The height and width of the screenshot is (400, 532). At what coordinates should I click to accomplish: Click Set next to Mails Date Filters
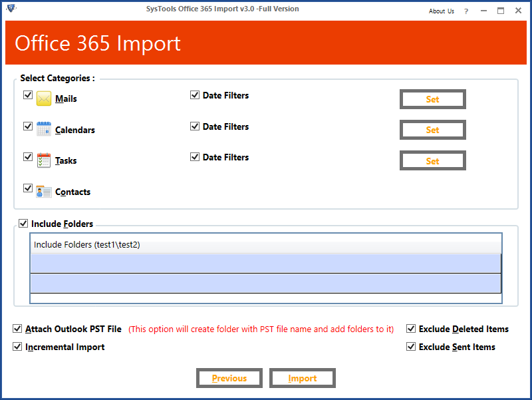point(432,99)
